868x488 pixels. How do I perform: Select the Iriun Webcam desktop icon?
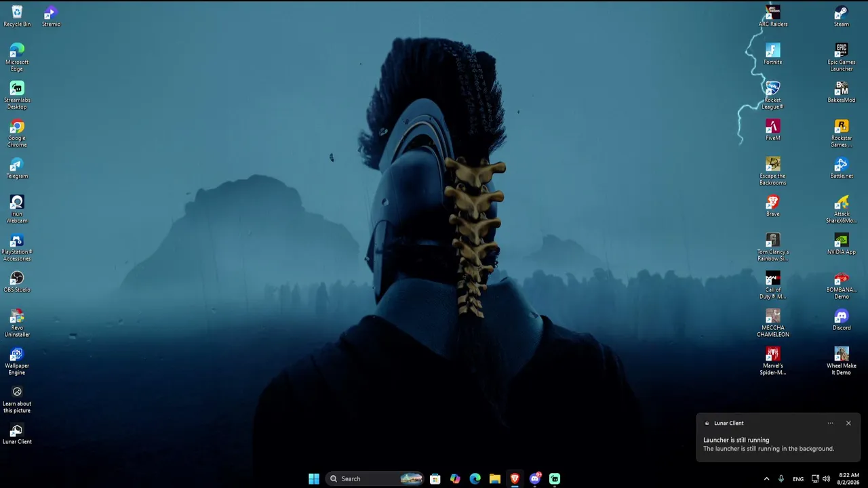coord(17,209)
